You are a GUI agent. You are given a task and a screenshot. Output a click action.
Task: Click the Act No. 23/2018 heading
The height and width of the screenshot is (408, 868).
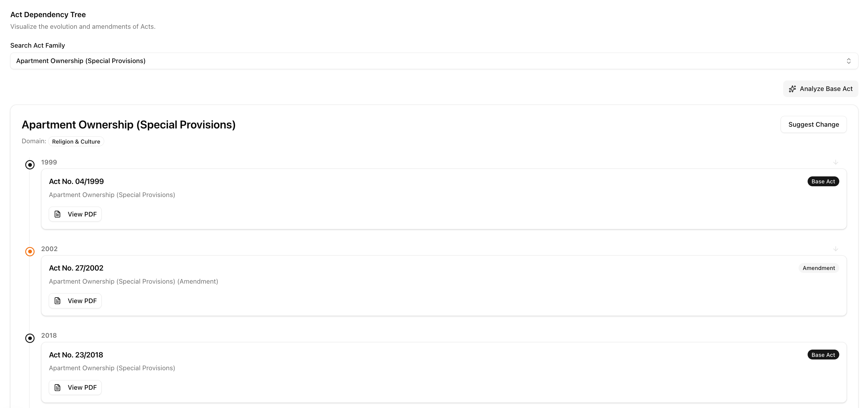point(76,355)
